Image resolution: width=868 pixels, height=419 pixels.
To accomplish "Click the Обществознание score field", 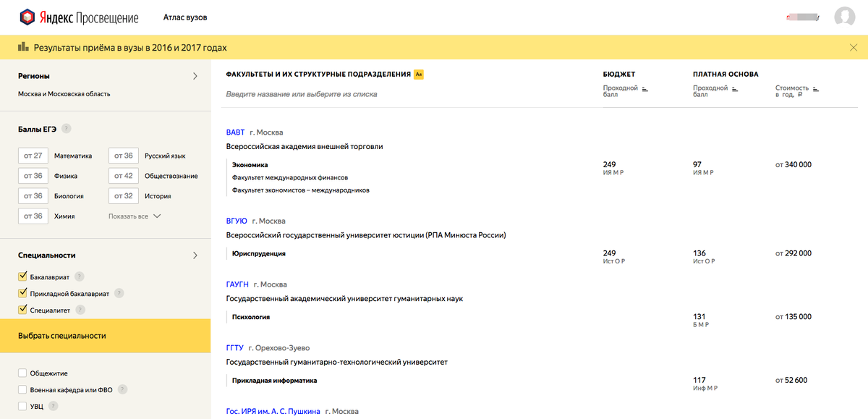I will pos(123,176).
